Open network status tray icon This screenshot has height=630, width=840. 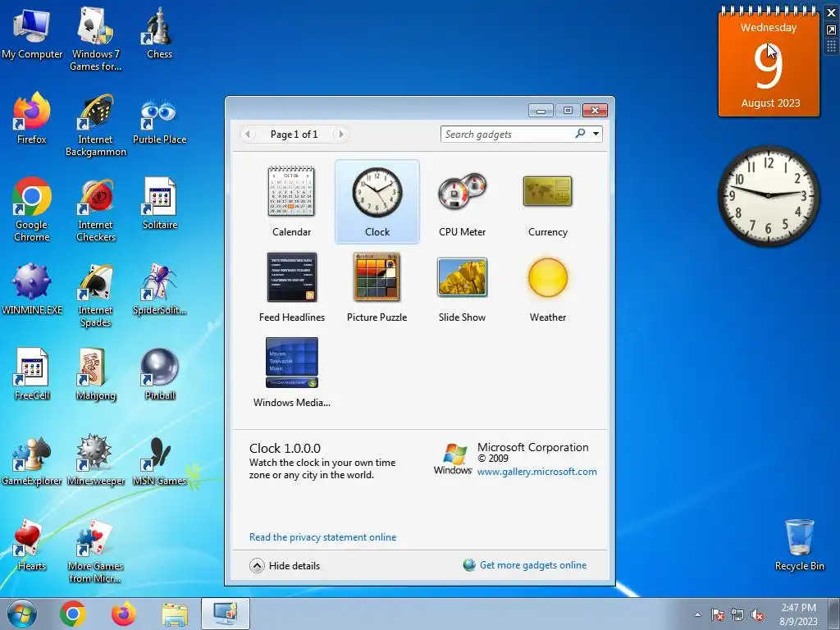point(737,614)
